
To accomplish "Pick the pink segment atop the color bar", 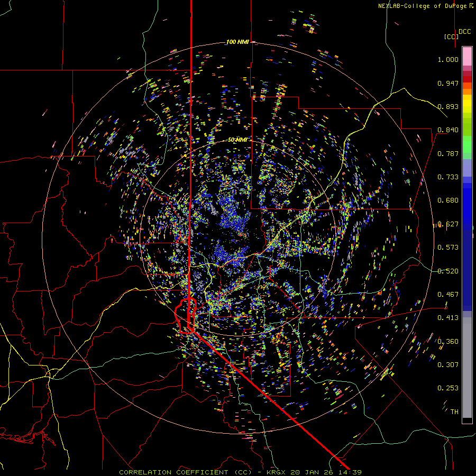I will (x=467, y=57).
